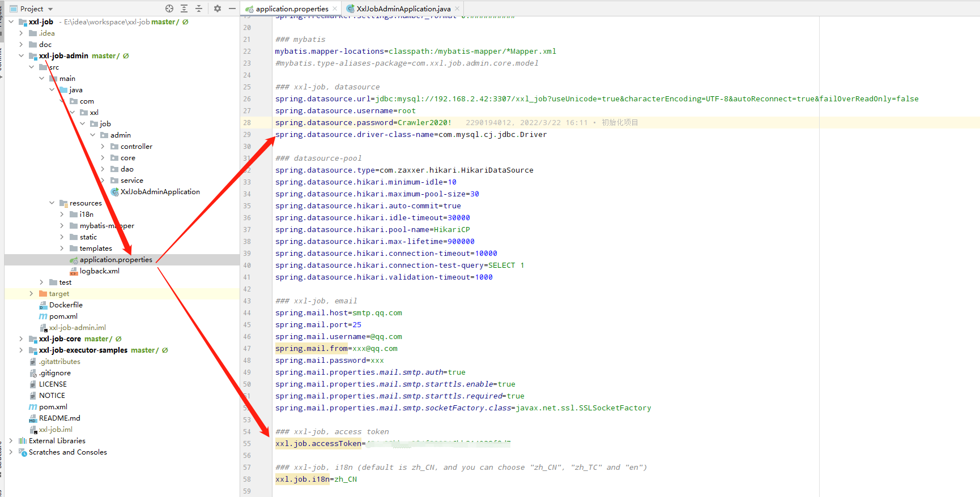
Task: Click the mybatis.mapper-locations line
Action: tap(416, 52)
